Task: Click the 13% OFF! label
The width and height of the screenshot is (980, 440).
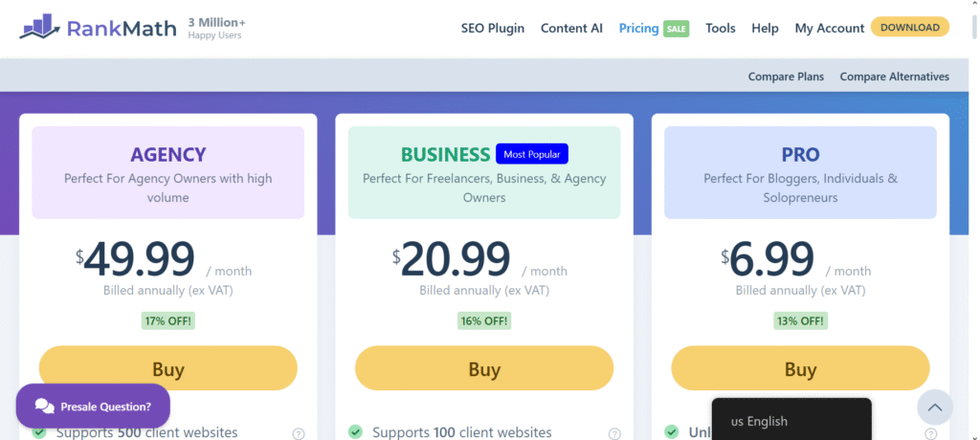Action: [x=801, y=321]
